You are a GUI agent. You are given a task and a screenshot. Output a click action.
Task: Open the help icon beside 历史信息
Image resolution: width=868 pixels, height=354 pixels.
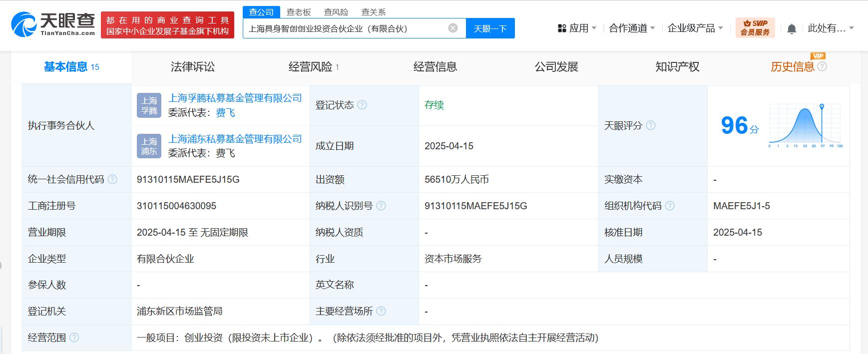point(822,66)
